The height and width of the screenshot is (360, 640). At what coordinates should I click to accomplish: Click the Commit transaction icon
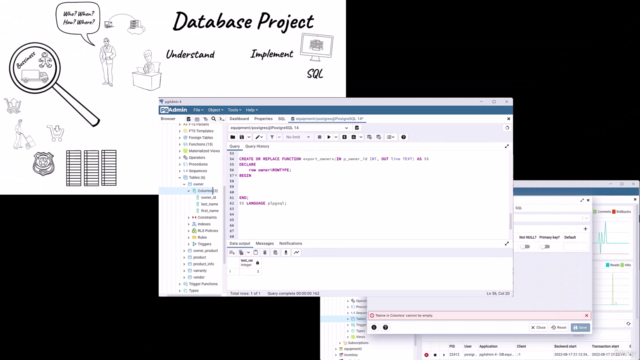pos(369,137)
